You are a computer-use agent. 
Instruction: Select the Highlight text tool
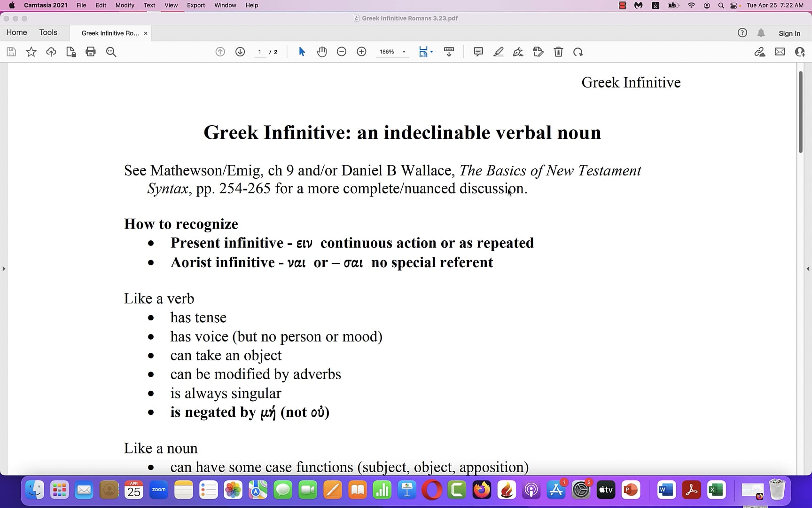tap(498, 52)
